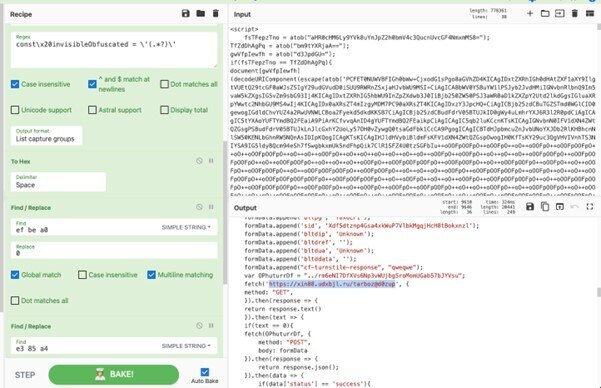Click highlighted URL in fetch output line
The height and width of the screenshot is (388, 601).
[x=332, y=284]
